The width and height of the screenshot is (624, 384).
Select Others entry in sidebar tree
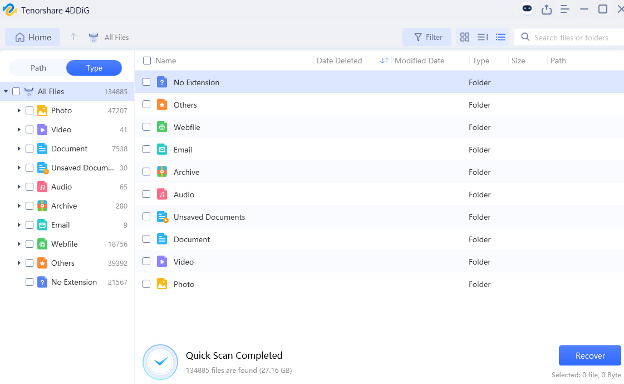pos(62,263)
